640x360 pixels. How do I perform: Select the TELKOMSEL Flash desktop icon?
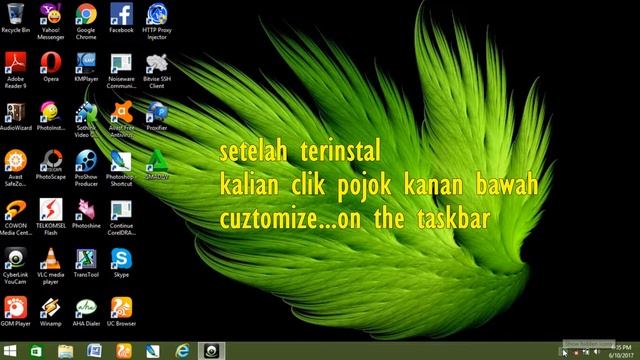pyautogui.click(x=51, y=217)
